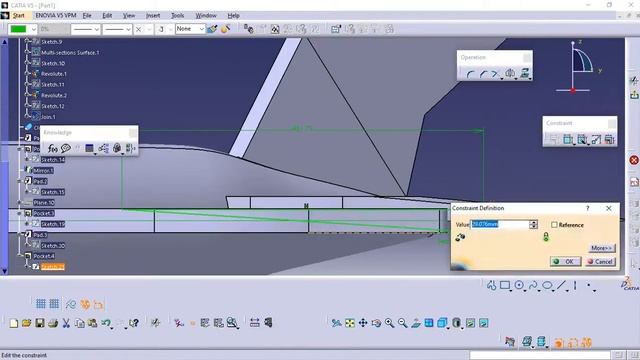The width and height of the screenshot is (640, 360).
Task: Click the Animate Constraint icon
Action: [596, 140]
